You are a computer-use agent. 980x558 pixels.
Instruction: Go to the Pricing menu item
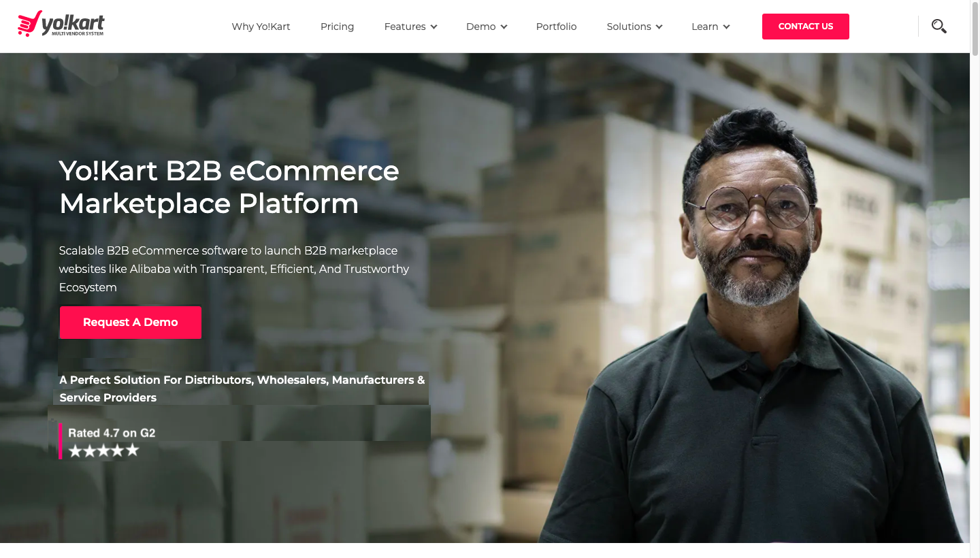[x=337, y=27]
